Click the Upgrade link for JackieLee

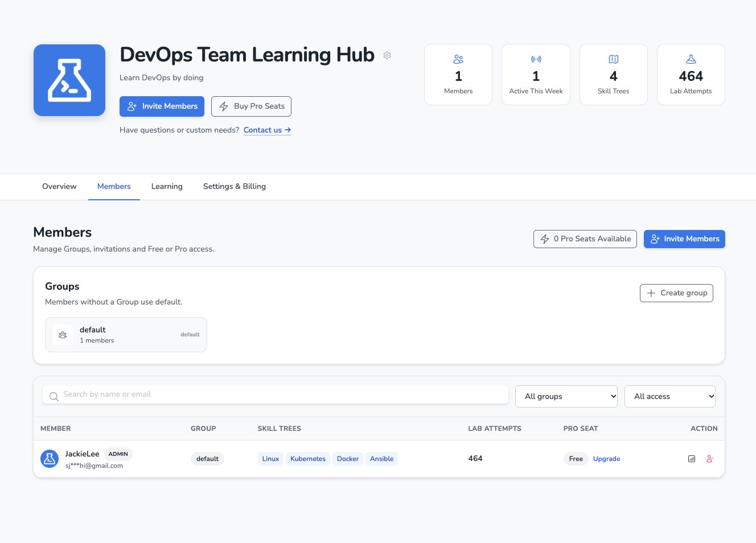click(x=606, y=459)
